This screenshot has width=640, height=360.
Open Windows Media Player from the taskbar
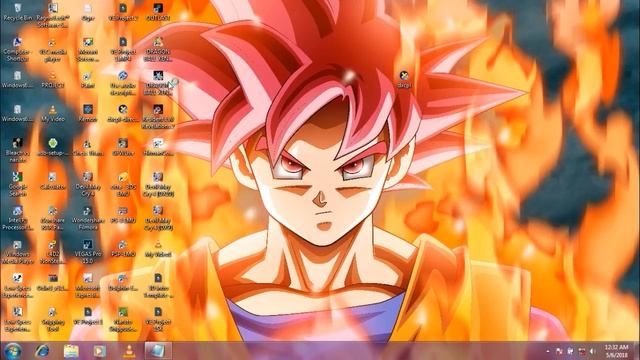point(100,351)
